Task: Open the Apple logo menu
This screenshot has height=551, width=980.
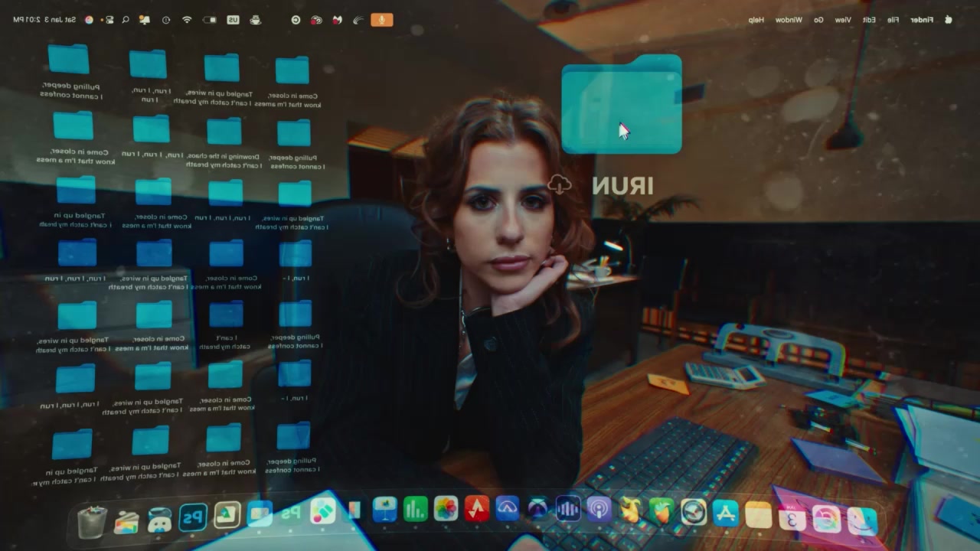Action: (949, 20)
